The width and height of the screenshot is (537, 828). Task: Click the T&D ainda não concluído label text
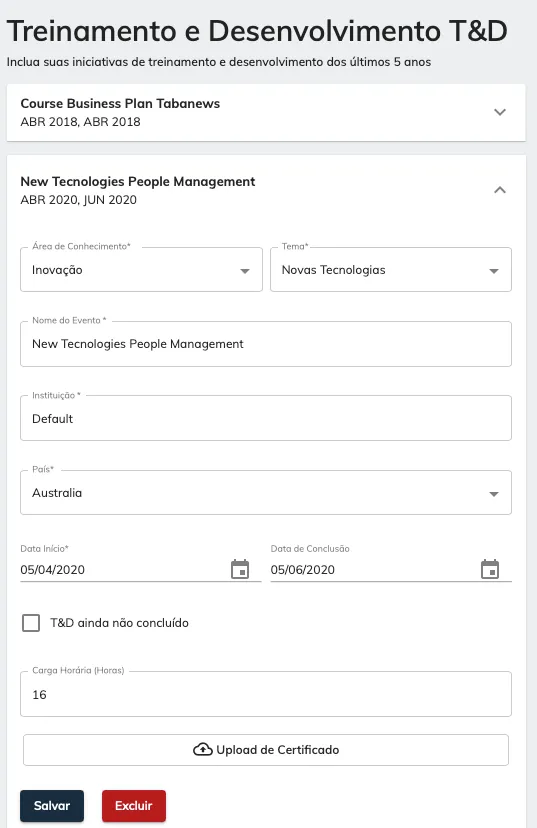coord(119,623)
